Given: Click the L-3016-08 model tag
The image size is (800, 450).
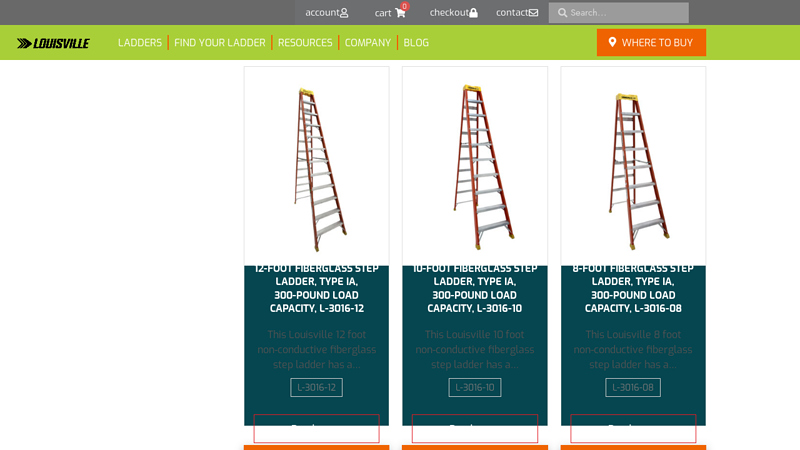Looking at the screenshot, I should click(x=633, y=387).
